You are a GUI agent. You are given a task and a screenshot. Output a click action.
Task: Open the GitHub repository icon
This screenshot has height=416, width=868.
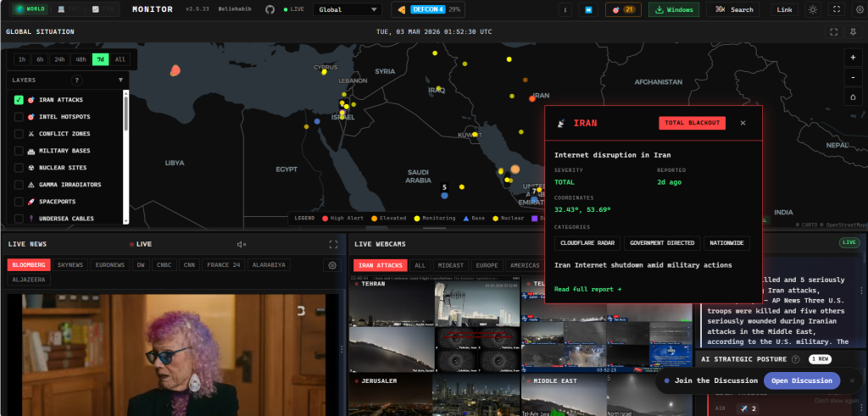(x=270, y=9)
